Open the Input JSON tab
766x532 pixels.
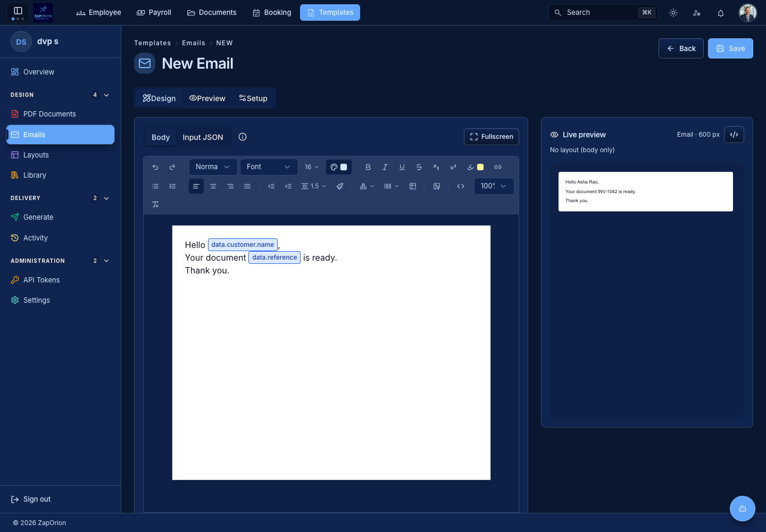203,137
